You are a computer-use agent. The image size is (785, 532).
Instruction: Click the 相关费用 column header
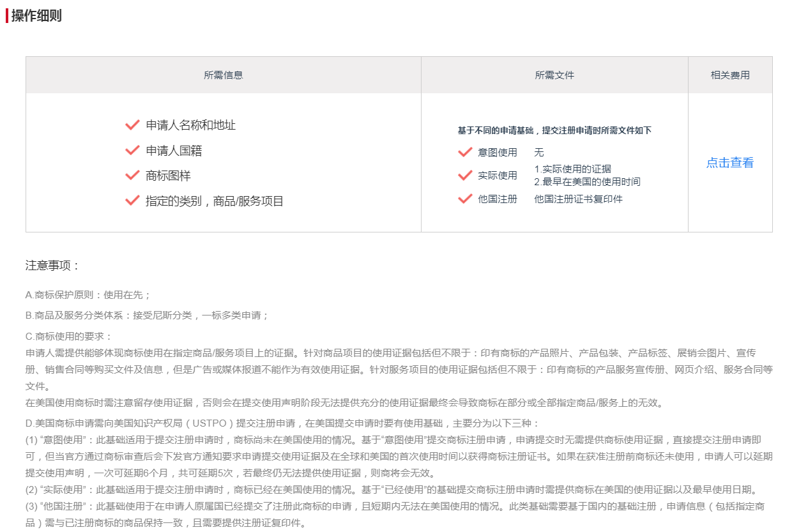click(730, 75)
